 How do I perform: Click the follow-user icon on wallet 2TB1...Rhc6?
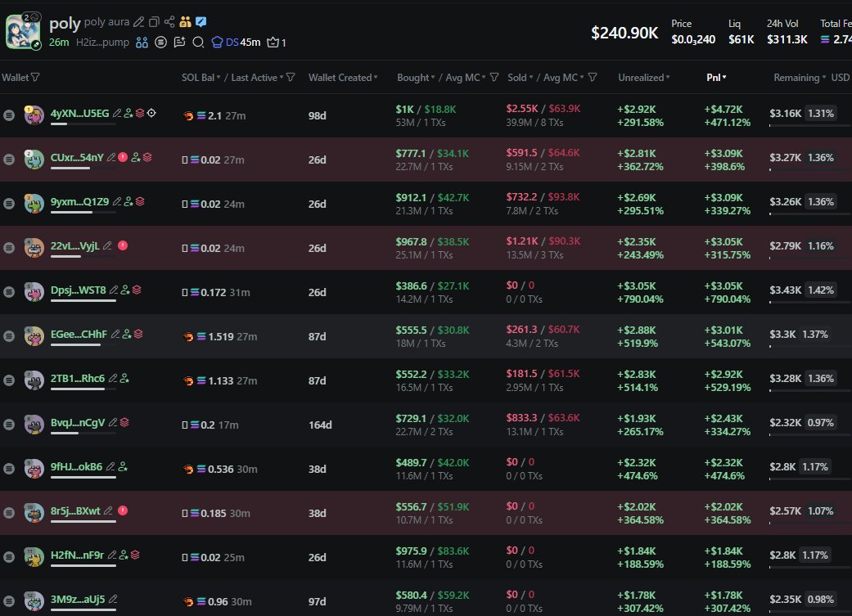click(124, 379)
